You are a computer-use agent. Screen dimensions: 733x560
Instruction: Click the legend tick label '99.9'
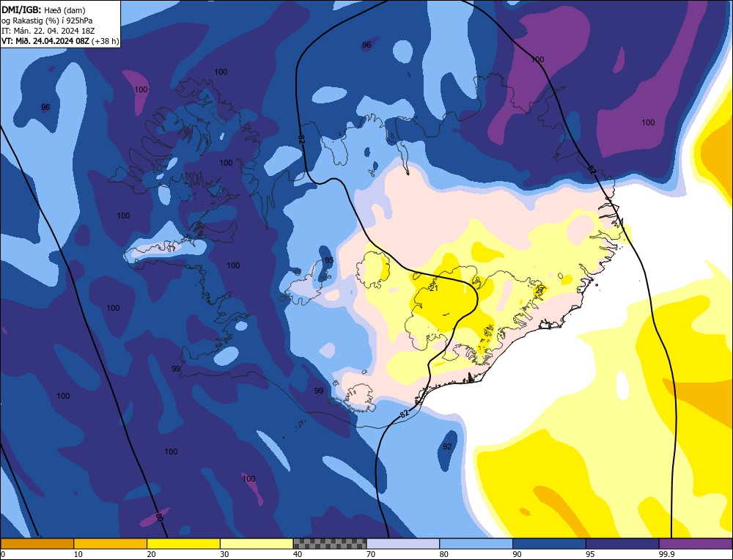[x=665, y=554]
